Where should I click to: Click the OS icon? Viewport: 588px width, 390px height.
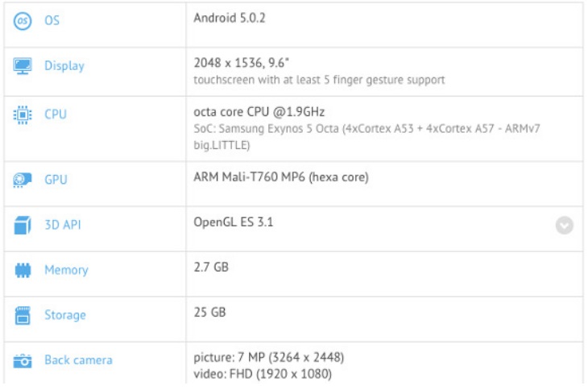(x=23, y=21)
